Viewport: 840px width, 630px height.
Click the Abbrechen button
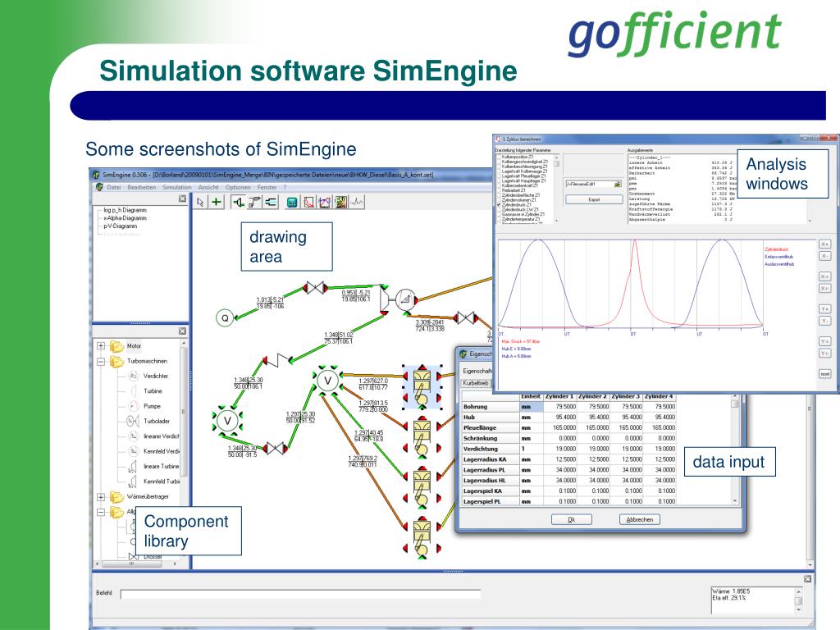click(640, 519)
